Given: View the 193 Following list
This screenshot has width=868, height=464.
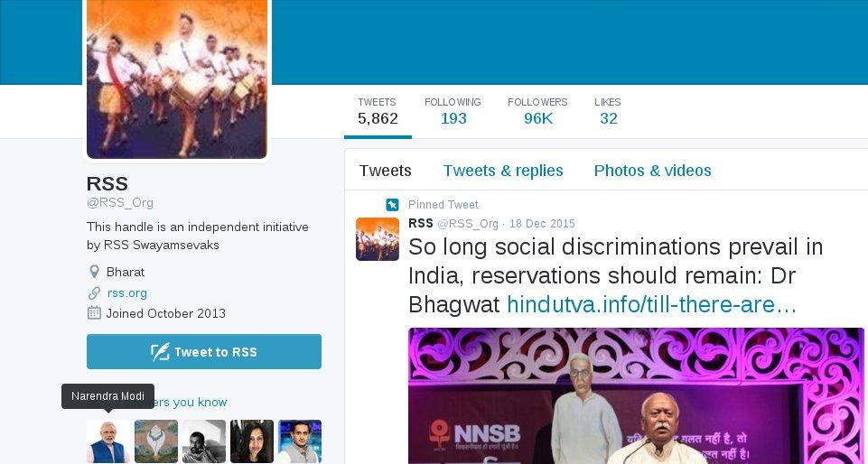Looking at the screenshot, I should point(453,111).
